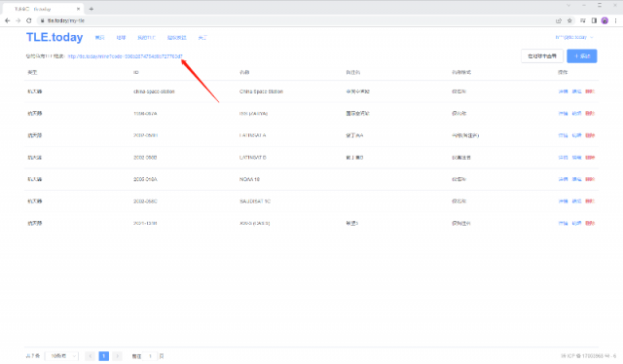Bookmark this page with the star icon
Viewport: 623px width, 364px height.
pyautogui.click(x=569, y=20)
